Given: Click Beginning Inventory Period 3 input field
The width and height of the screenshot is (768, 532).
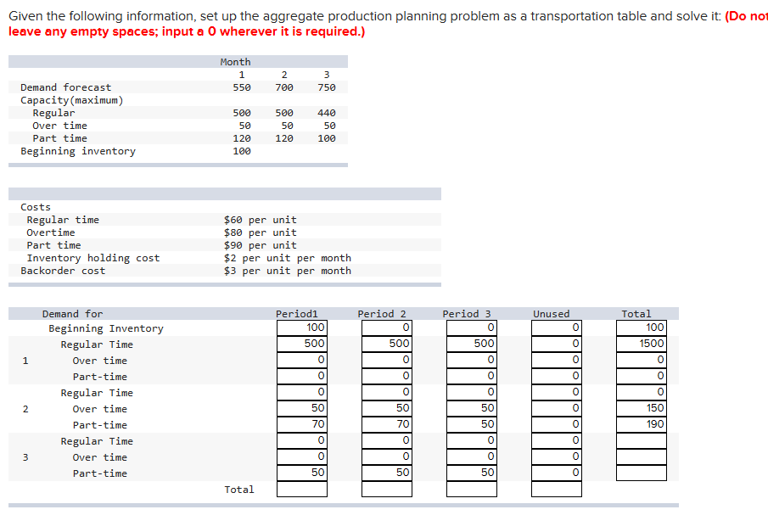Looking at the screenshot, I should pyautogui.click(x=472, y=328).
